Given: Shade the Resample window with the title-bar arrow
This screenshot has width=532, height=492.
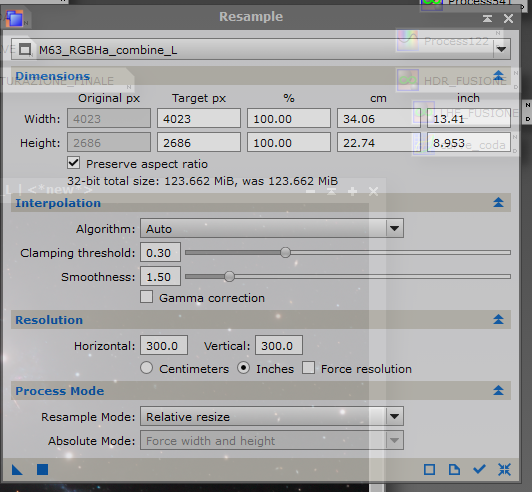Looking at the screenshot, I should [x=488, y=18].
